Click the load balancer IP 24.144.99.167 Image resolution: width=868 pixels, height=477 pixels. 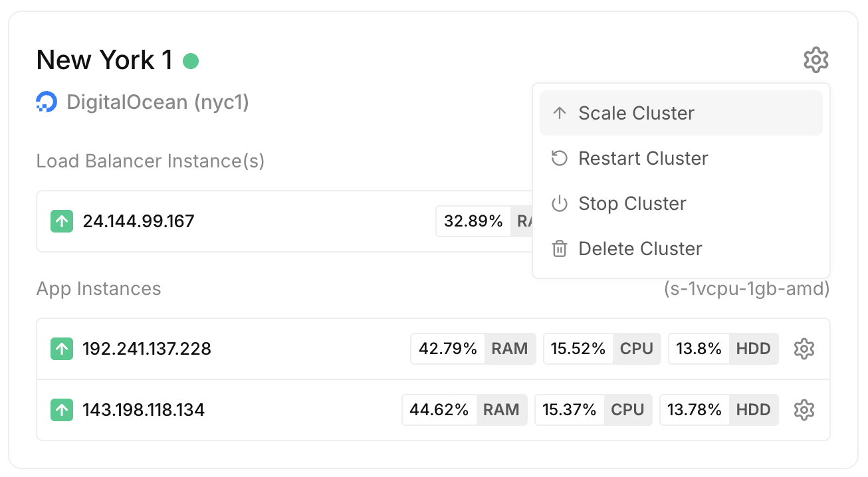[138, 221]
